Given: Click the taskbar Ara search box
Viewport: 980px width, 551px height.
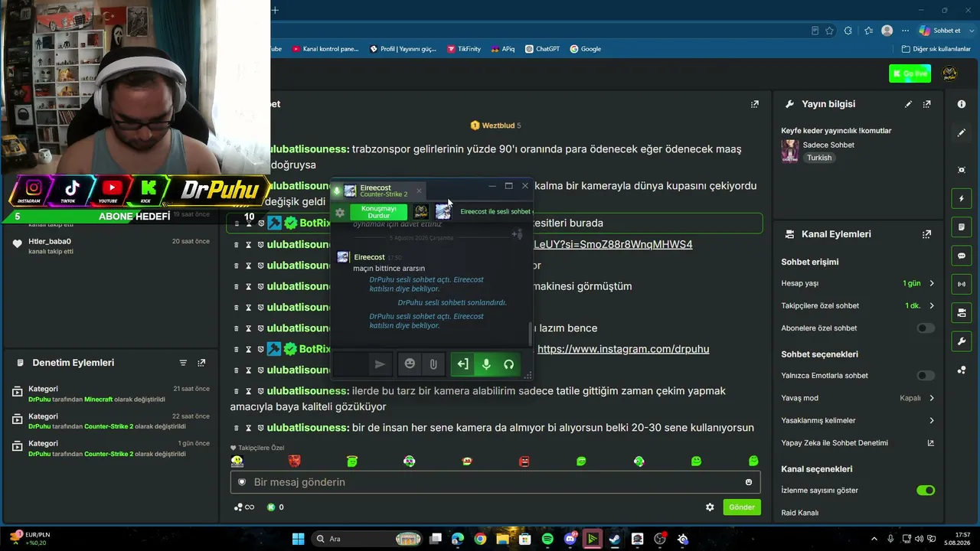Looking at the screenshot, I should (x=367, y=539).
